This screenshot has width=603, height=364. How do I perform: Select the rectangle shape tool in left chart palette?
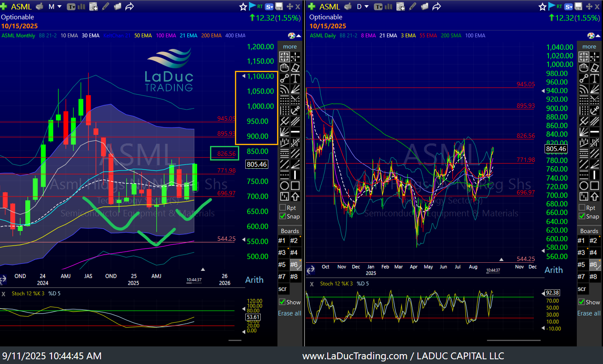coord(295,185)
